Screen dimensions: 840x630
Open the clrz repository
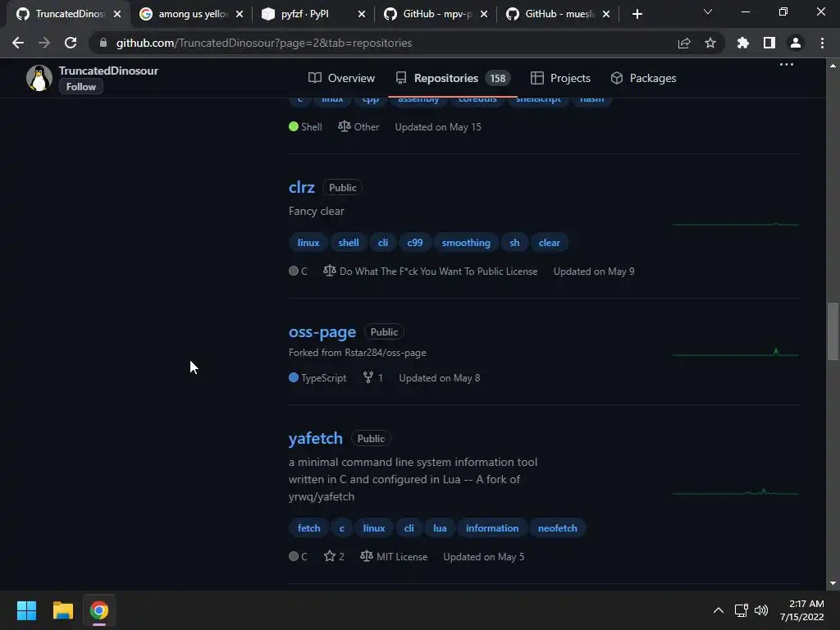(302, 188)
